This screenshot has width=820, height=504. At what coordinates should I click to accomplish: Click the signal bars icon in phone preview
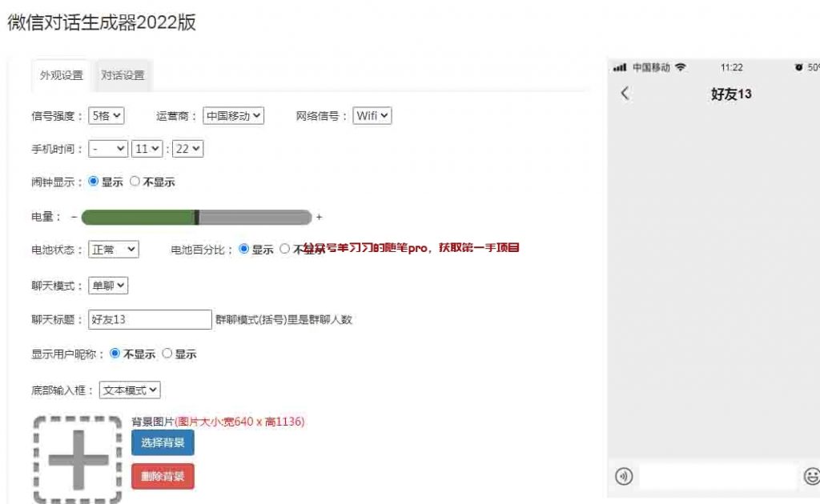(619, 68)
